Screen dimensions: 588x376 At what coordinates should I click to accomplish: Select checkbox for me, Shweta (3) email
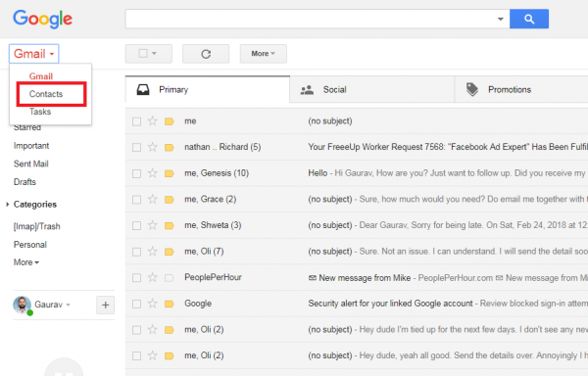pos(136,225)
